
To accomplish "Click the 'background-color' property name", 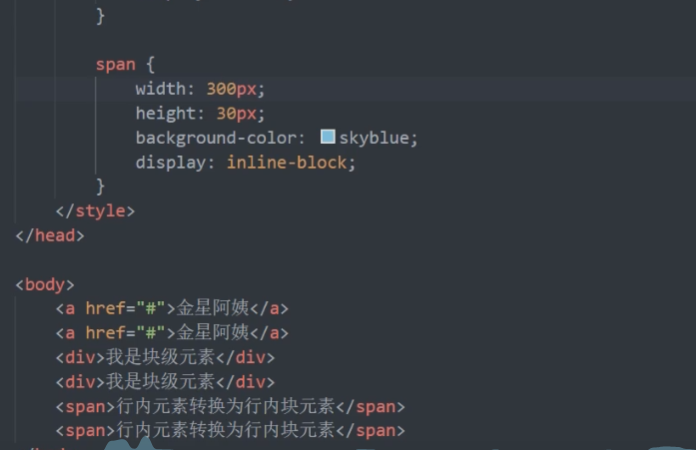I will point(216,138).
